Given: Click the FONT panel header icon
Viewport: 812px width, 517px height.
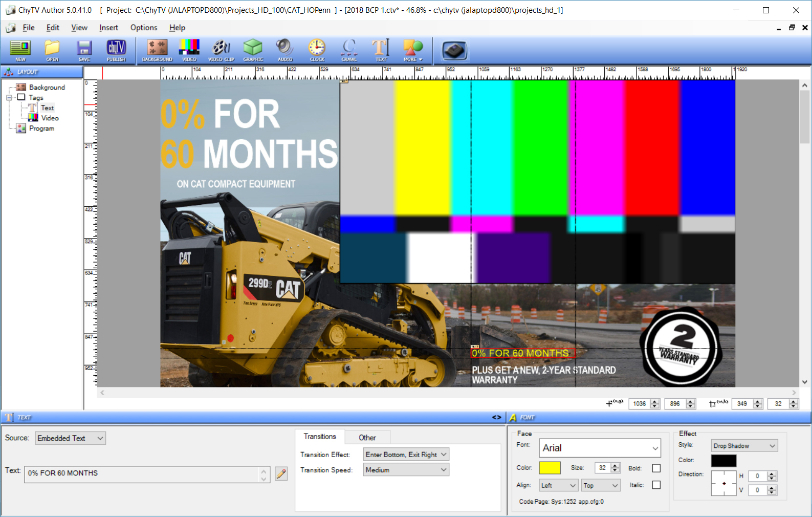Looking at the screenshot, I should coord(513,417).
